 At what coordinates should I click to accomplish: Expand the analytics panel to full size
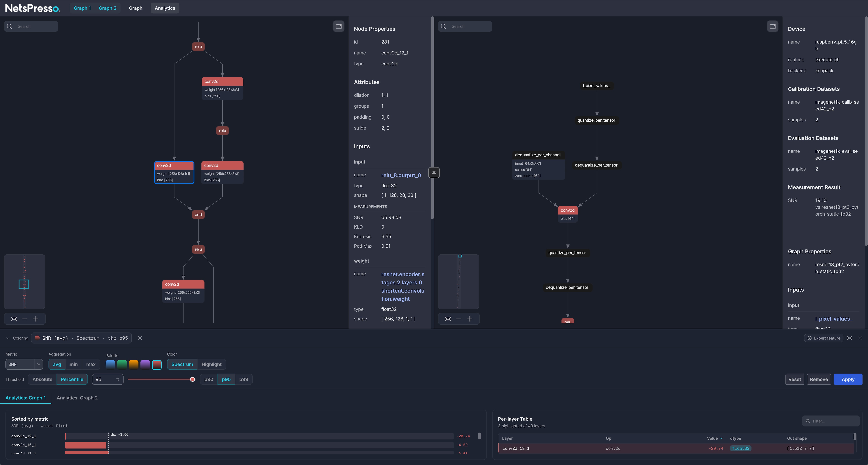[849, 338]
